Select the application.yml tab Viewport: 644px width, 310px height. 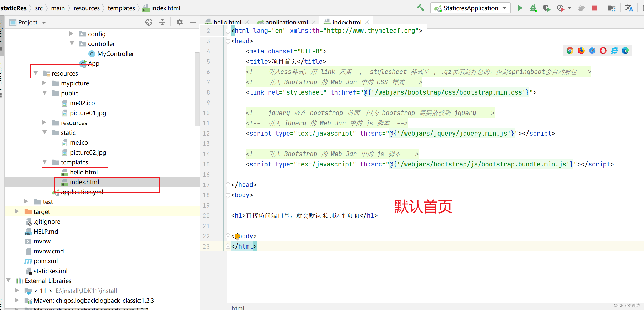[285, 22]
